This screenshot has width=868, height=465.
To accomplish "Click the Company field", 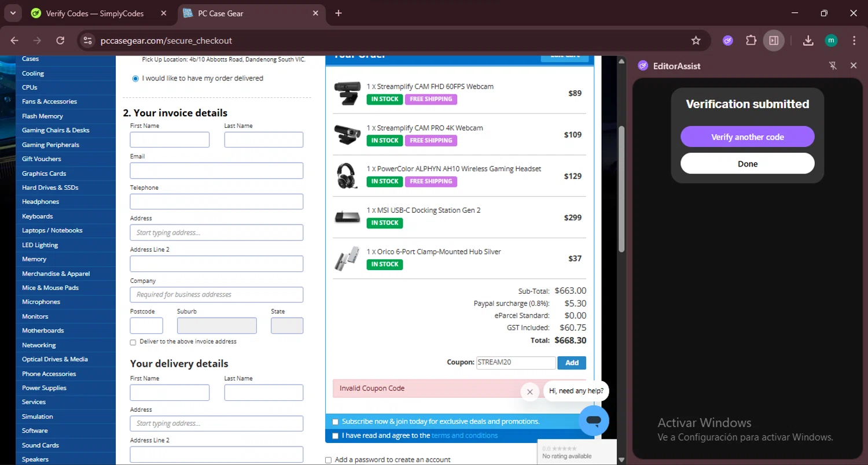I will [216, 294].
